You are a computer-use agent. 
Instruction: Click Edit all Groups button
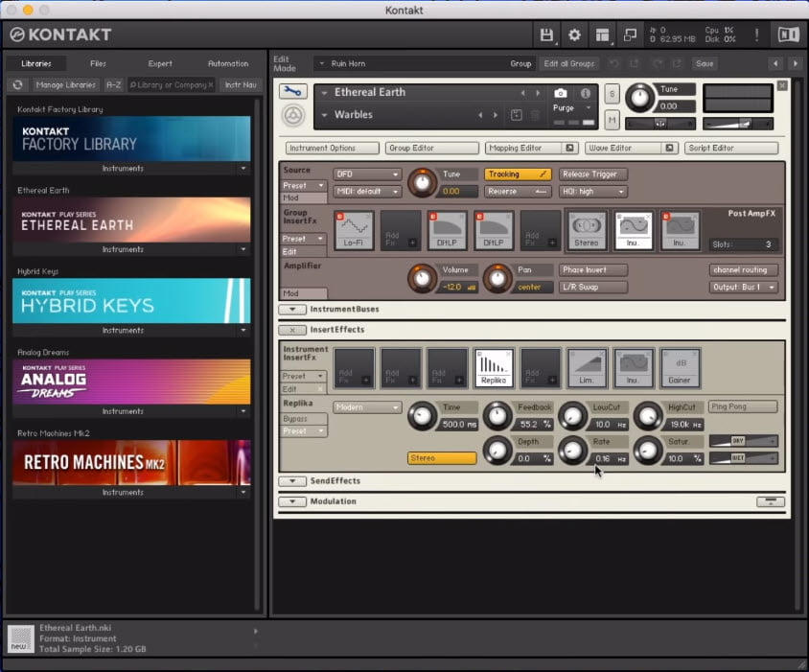[x=569, y=63]
